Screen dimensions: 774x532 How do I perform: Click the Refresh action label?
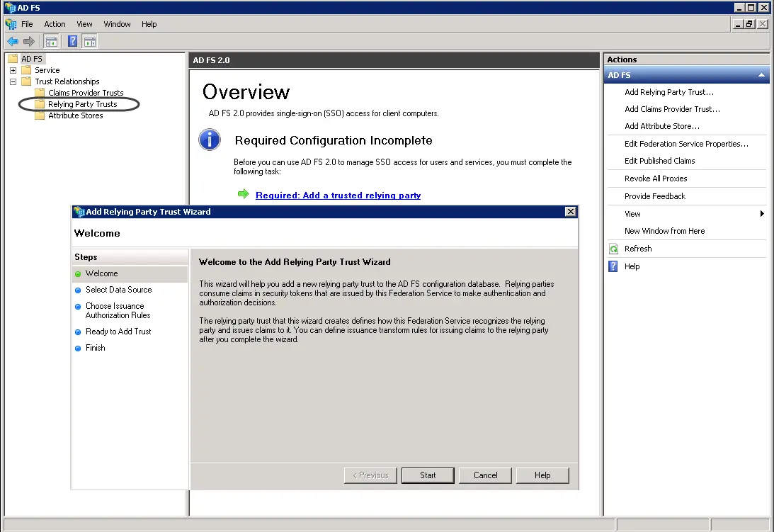(638, 249)
